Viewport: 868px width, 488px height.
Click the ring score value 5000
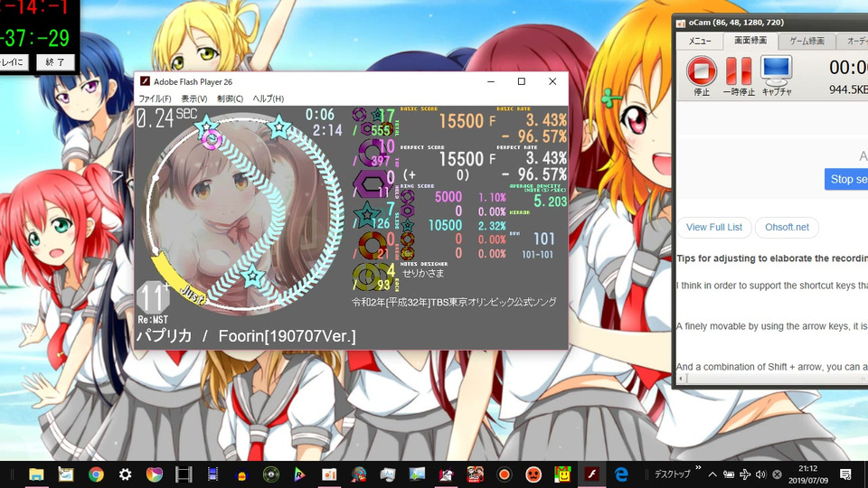[448, 197]
